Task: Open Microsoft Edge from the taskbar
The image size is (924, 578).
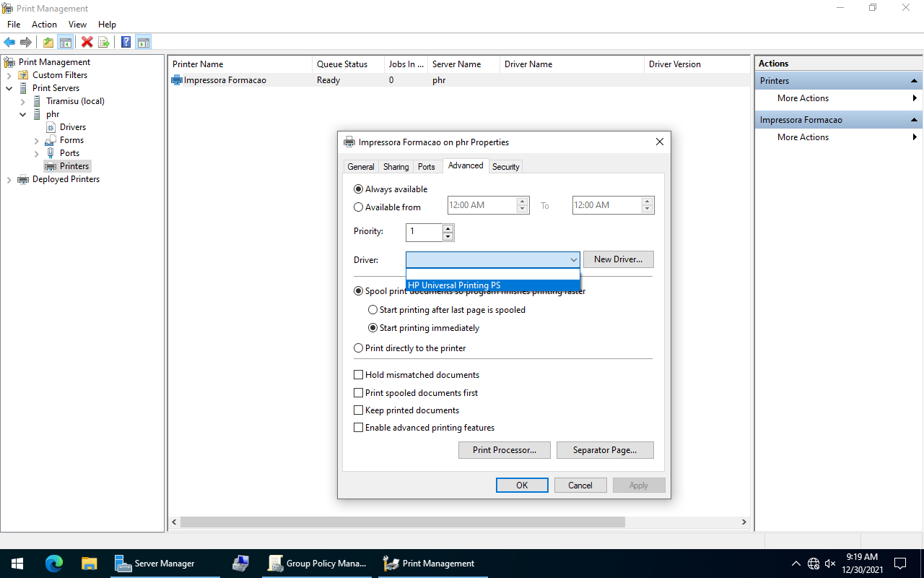Action: [x=54, y=564]
